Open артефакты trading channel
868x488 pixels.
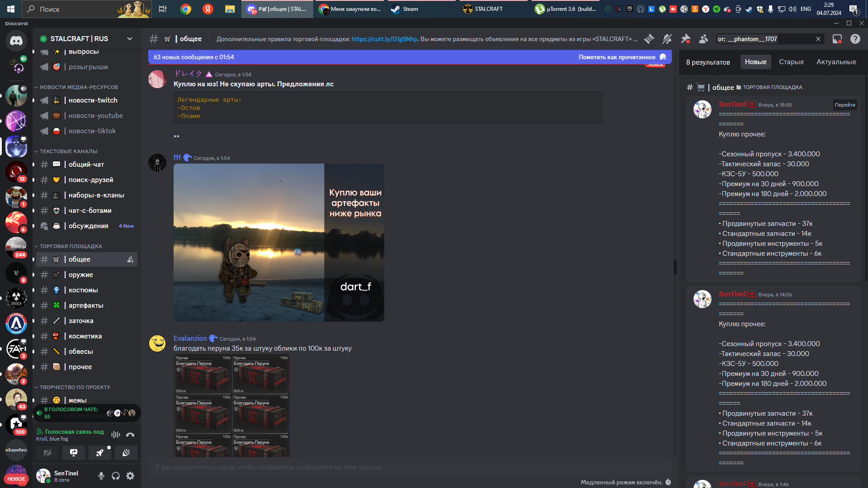(87, 305)
